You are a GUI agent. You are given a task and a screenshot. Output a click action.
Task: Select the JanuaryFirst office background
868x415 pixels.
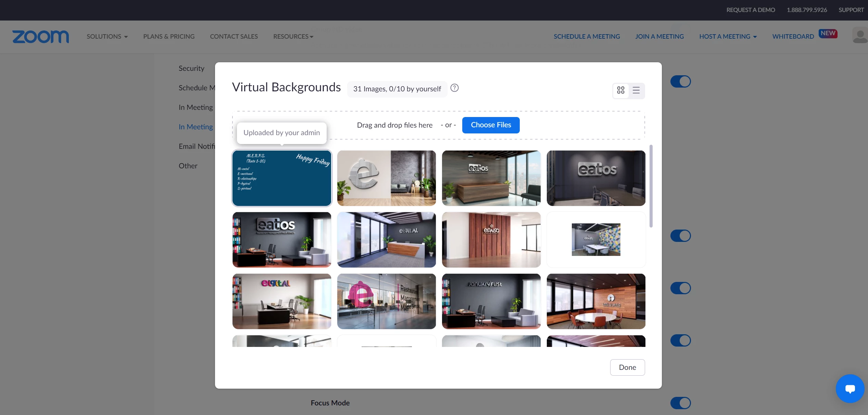[491, 301]
